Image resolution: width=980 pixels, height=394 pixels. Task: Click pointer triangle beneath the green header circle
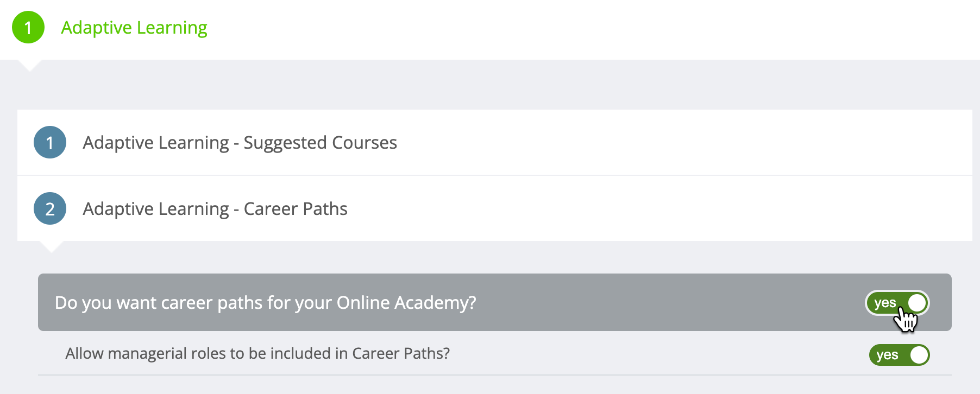[30, 66]
